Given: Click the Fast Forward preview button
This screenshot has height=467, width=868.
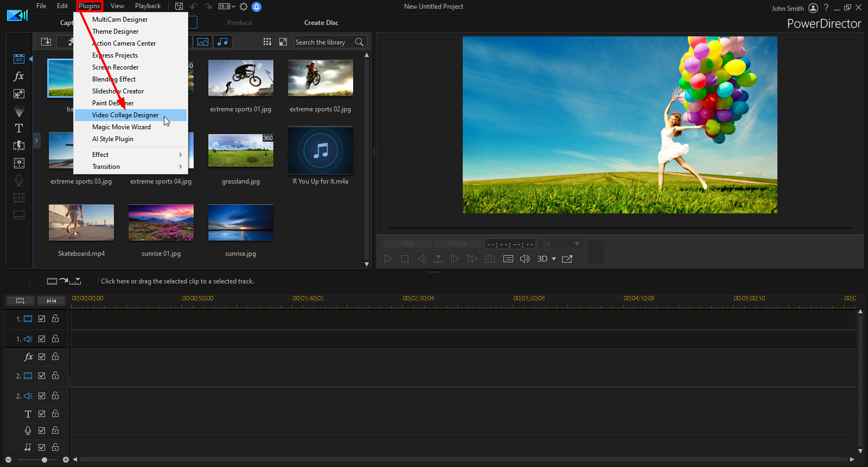Looking at the screenshot, I should tap(473, 259).
